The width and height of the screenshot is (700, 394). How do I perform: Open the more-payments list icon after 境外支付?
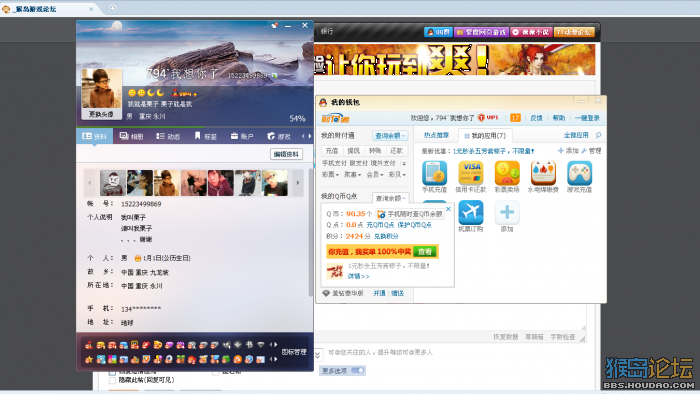(404, 164)
